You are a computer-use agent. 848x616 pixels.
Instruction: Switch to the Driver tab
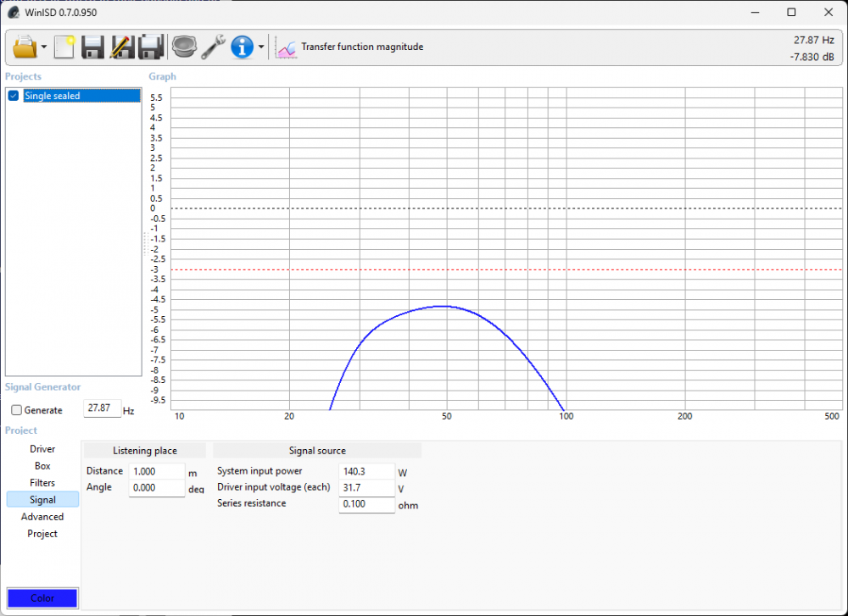(42, 449)
